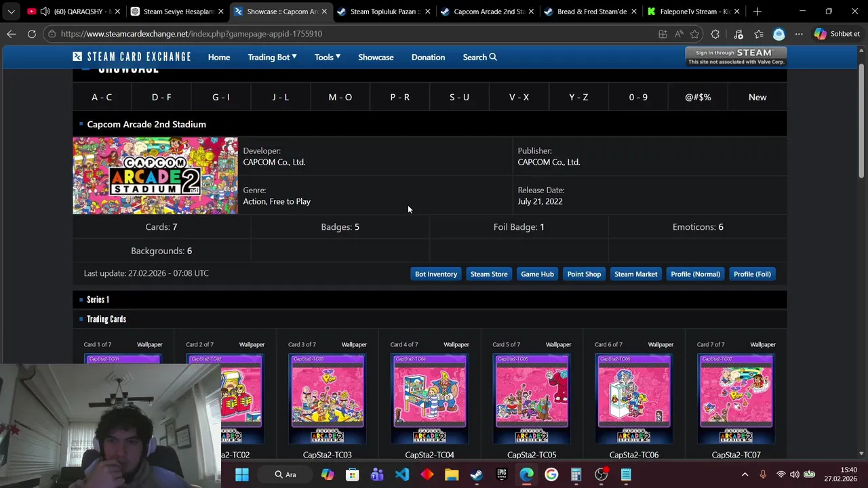868x488 pixels.
Task: Open the Windows Start menu
Action: coord(242,474)
